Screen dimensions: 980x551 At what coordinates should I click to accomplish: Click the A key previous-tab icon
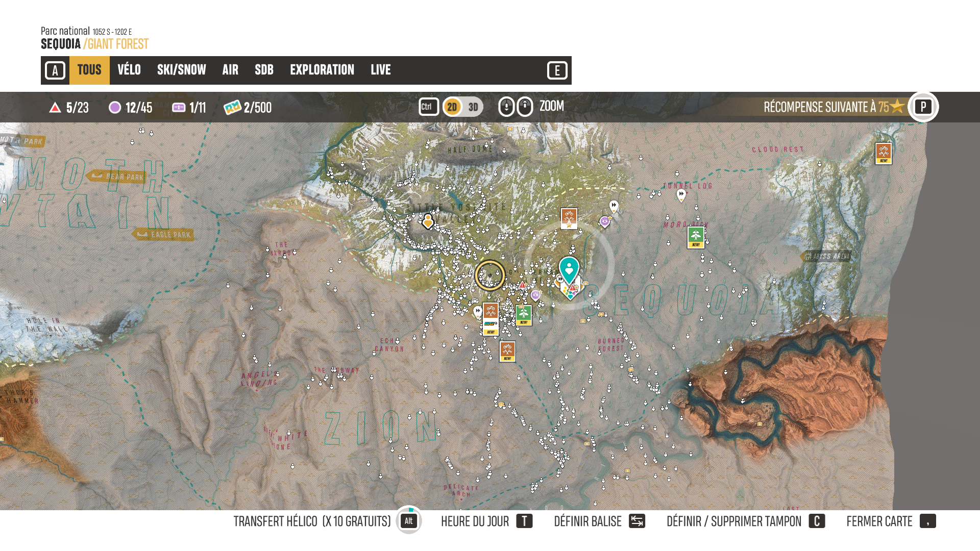(55, 70)
